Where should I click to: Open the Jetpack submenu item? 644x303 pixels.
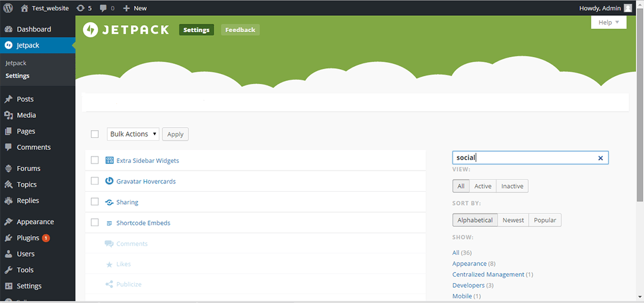point(16,63)
